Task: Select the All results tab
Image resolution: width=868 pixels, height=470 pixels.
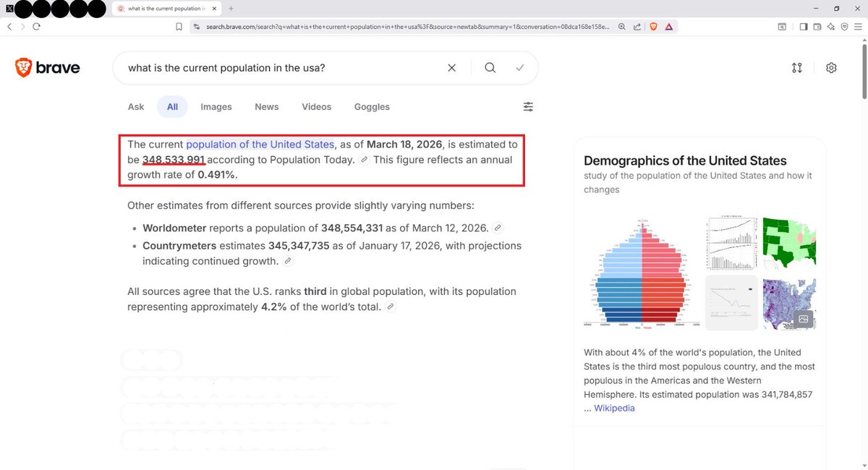Action: [172, 107]
